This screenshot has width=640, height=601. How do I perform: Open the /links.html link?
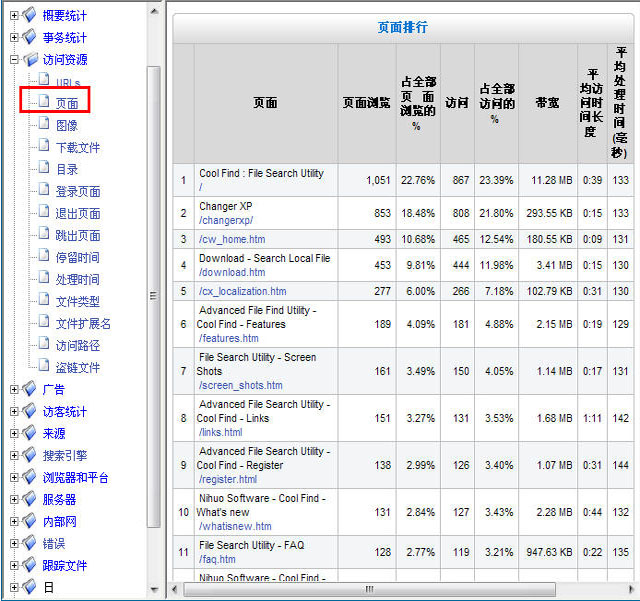(220, 432)
